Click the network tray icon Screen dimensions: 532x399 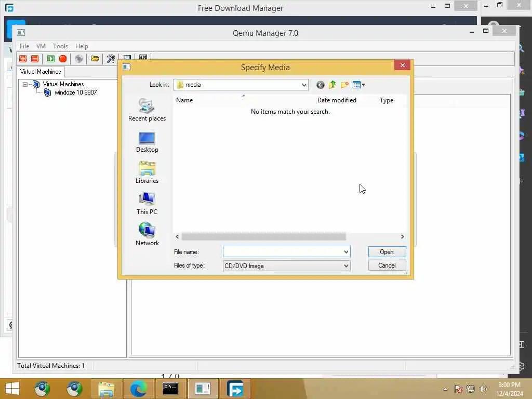(x=470, y=389)
